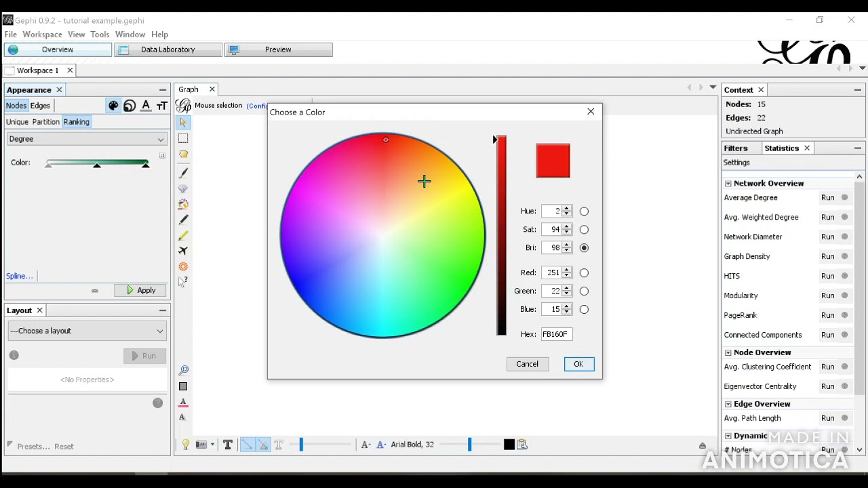Open the Tools menu
Screen dimensions: 868x488
click(100, 35)
